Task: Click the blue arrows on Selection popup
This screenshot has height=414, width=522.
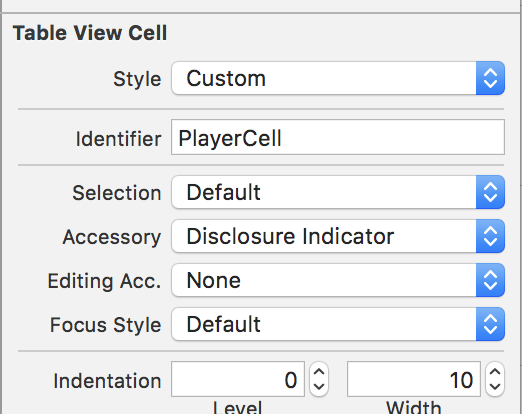Action: click(x=490, y=192)
